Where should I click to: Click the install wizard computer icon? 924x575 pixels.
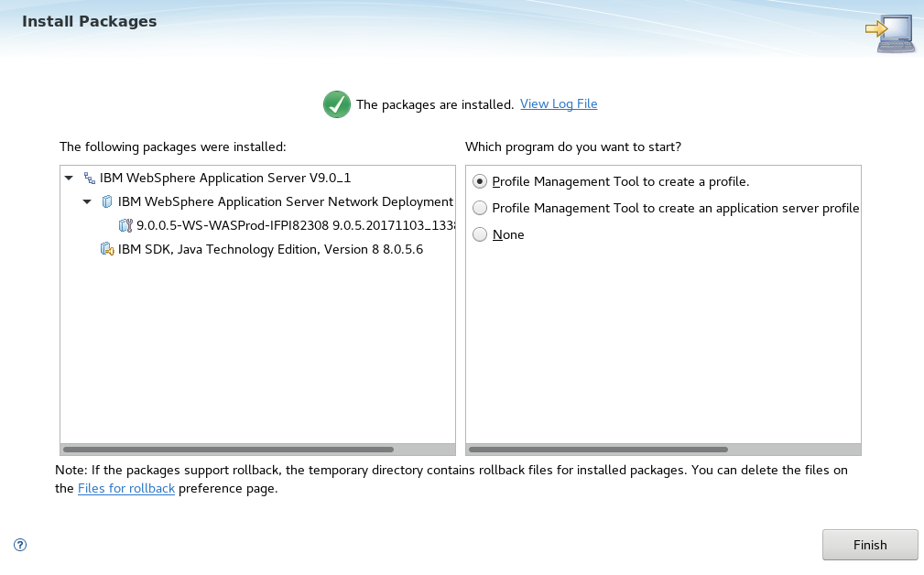[x=890, y=34]
